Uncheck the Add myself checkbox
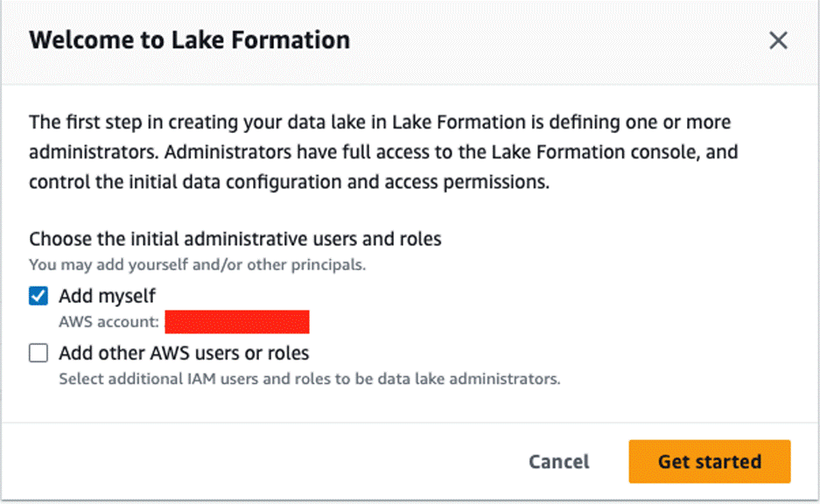The width and height of the screenshot is (820, 504). tap(39, 296)
